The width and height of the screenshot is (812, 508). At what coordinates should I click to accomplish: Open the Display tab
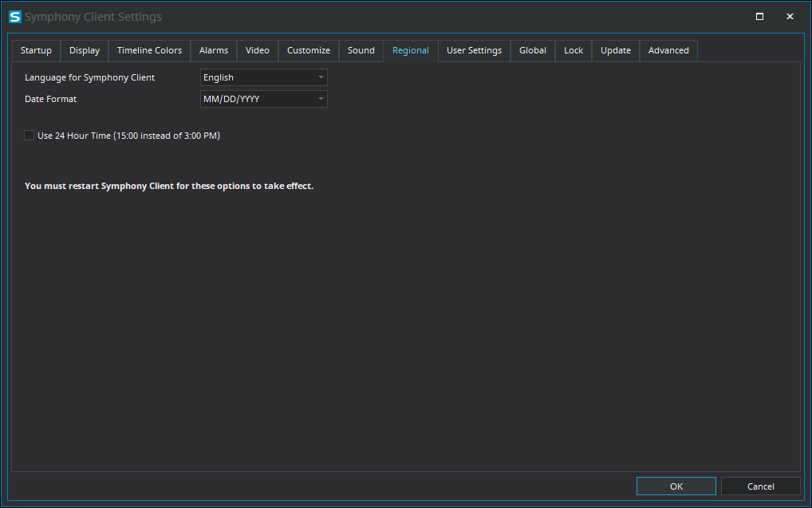tap(85, 51)
